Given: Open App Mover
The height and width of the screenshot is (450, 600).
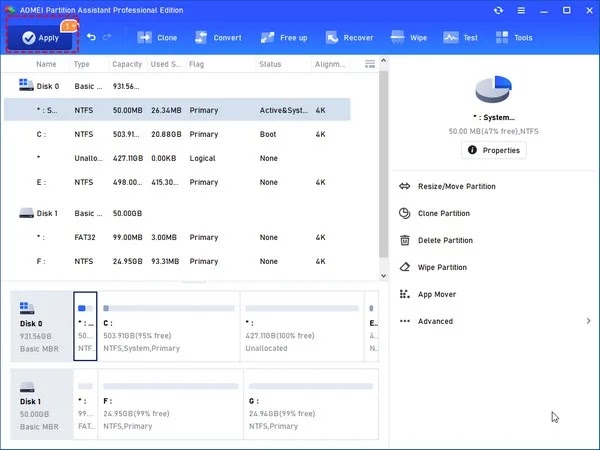Looking at the screenshot, I should [x=437, y=294].
